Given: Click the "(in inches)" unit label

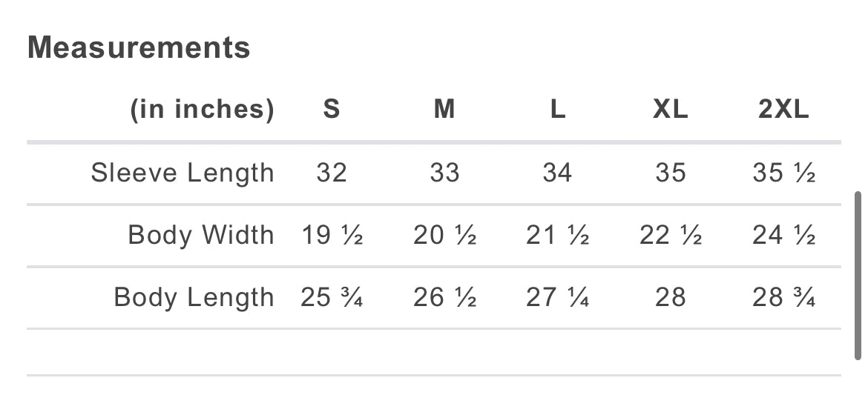Looking at the screenshot, I should point(203,110).
